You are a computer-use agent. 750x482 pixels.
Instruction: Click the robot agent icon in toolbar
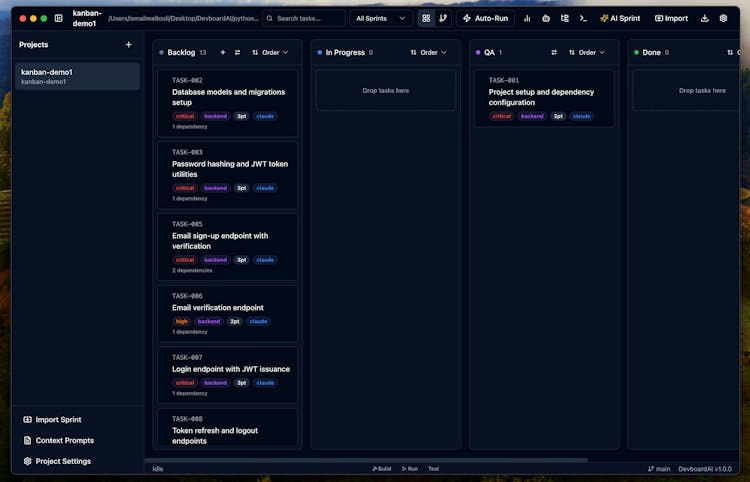tap(546, 18)
